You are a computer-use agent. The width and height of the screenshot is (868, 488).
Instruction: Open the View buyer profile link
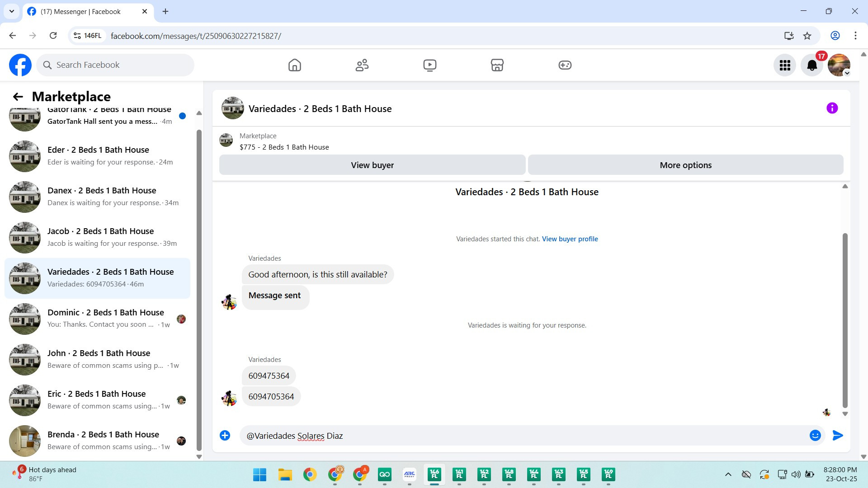tap(570, 239)
